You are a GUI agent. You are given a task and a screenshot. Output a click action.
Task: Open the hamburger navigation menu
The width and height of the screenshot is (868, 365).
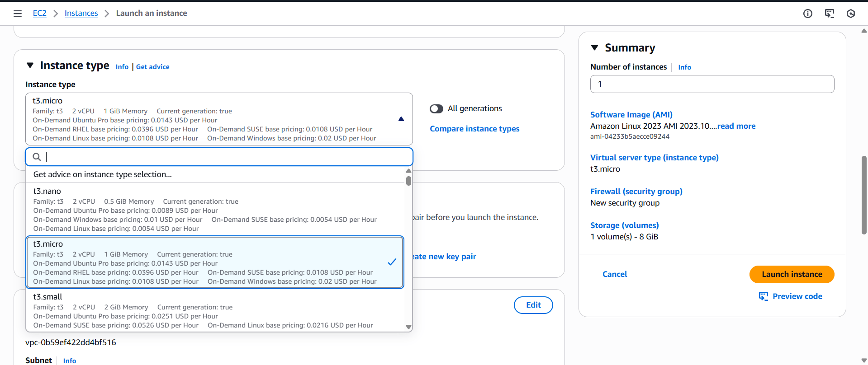18,14
